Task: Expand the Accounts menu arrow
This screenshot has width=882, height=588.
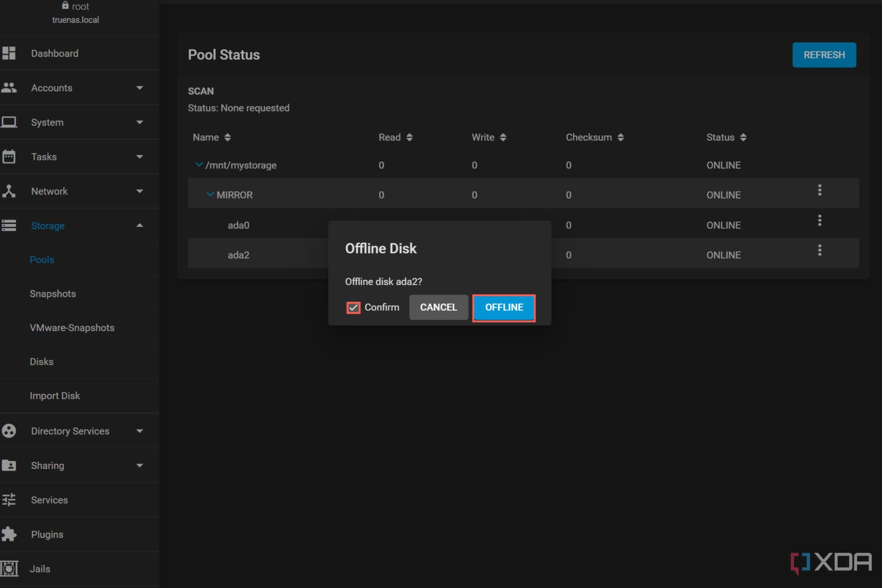Action: tap(139, 88)
